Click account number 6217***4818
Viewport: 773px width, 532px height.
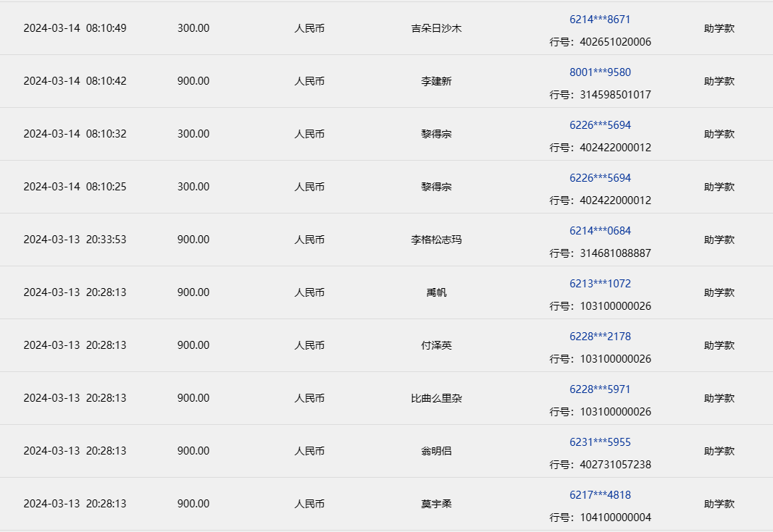(600, 495)
